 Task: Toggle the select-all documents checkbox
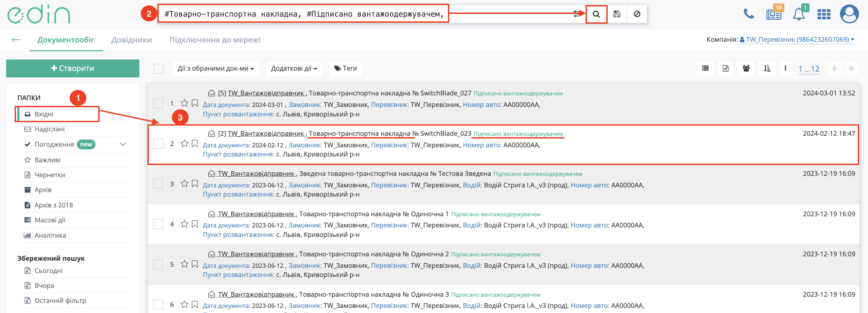158,69
